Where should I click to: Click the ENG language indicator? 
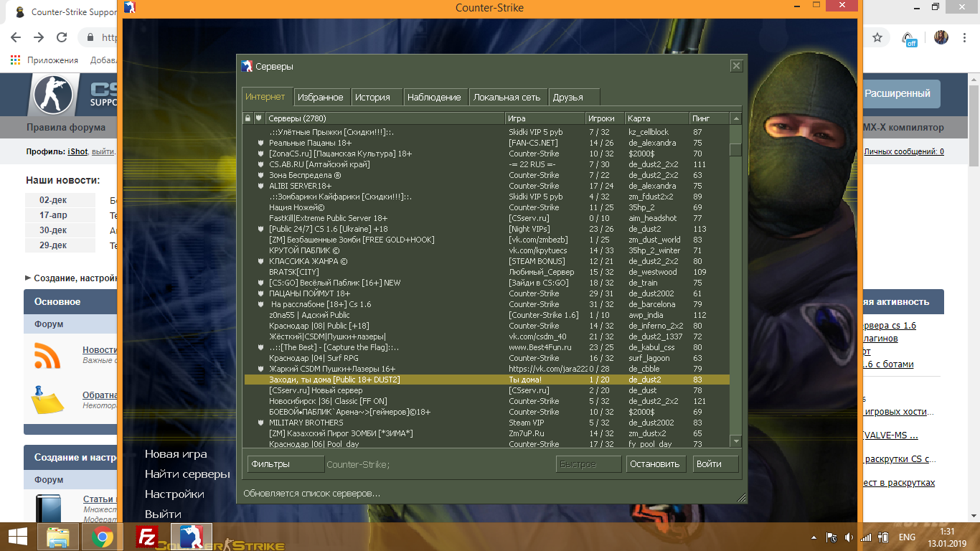[x=907, y=537]
